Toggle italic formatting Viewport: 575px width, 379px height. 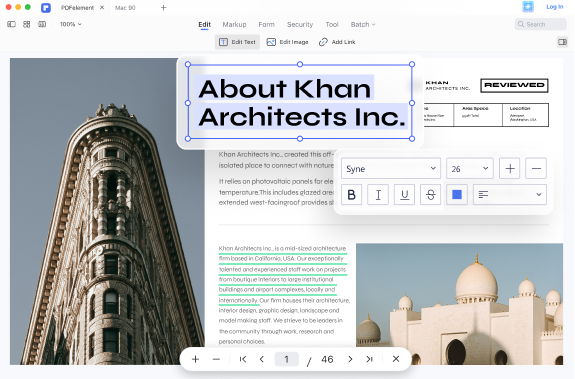[x=378, y=195]
